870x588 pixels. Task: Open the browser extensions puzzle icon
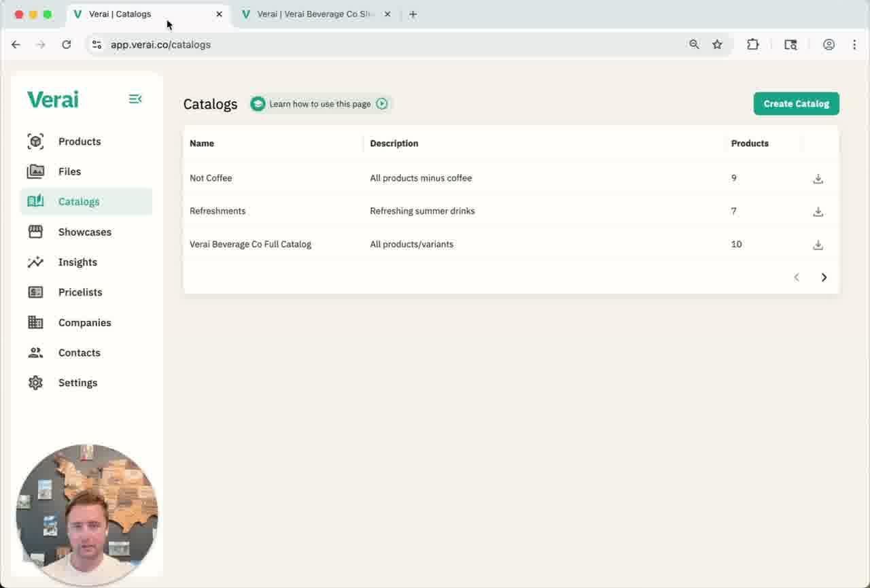tap(752, 45)
